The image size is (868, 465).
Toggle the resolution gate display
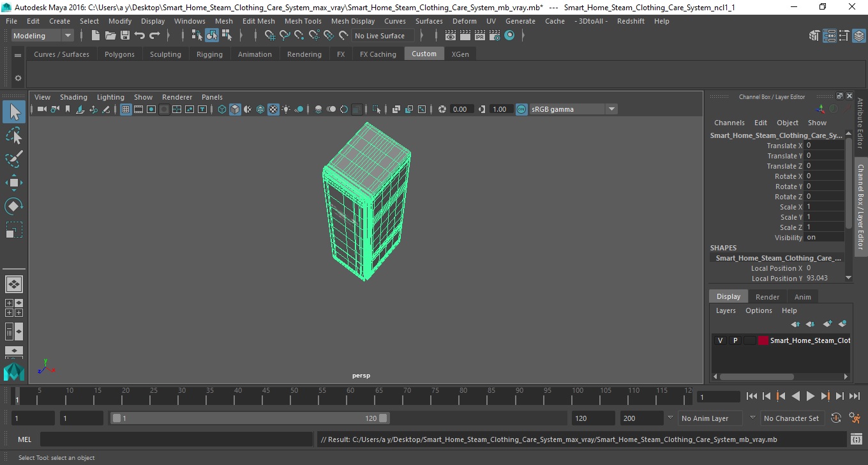click(151, 109)
